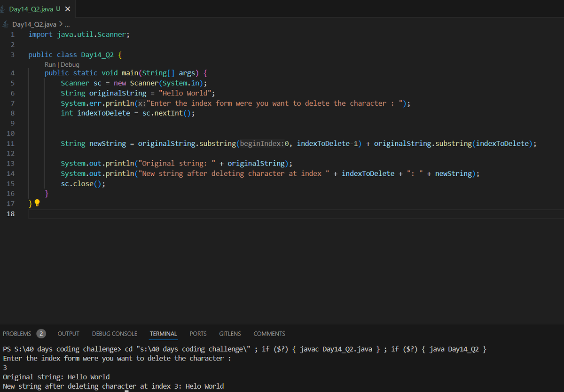Image resolution: width=564 pixels, height=392 pixels.
Task: Select the TERMINAL panel tab
Action: tap(164, 334)
